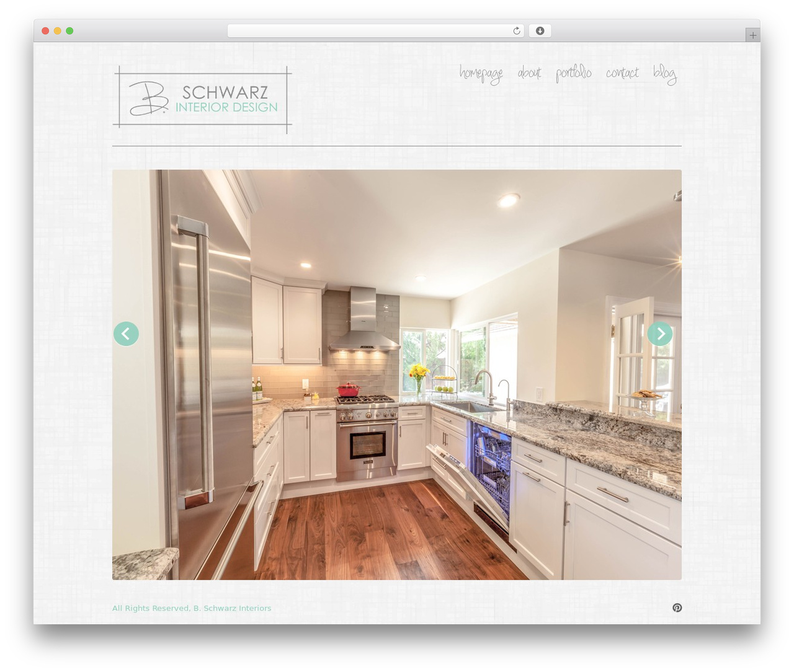The height and width of the screenshot is (672, 794).
Task: Open about menu item
Action: click(x=529, y=73)
